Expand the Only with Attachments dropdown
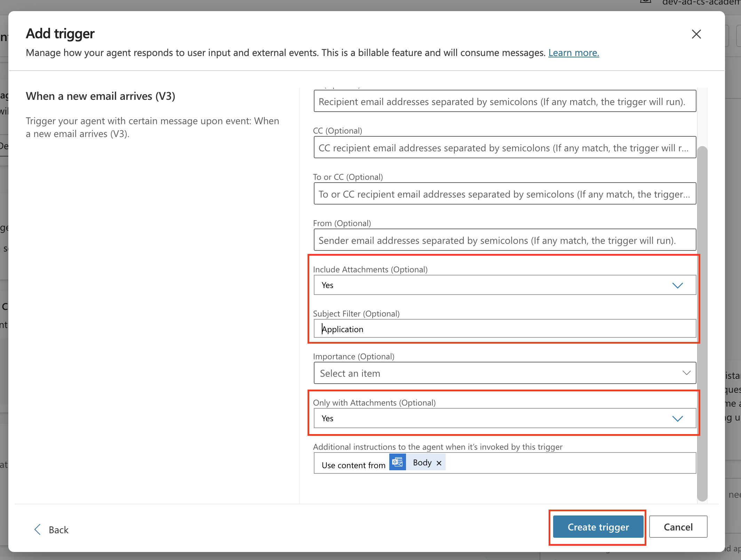The image size is (741, 560). coord(677,418)
